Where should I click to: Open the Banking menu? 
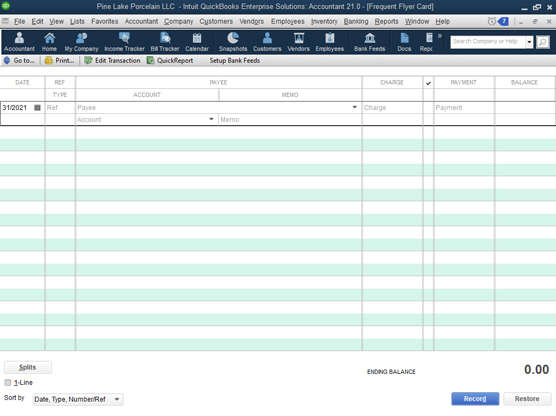tap(356, 22)
